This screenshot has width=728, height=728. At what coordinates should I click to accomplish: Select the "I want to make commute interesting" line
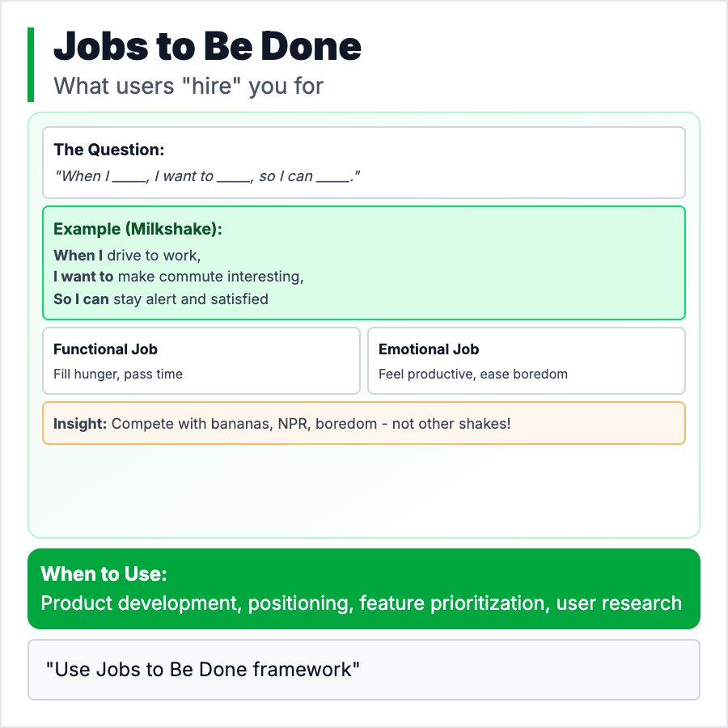(178, 277)
